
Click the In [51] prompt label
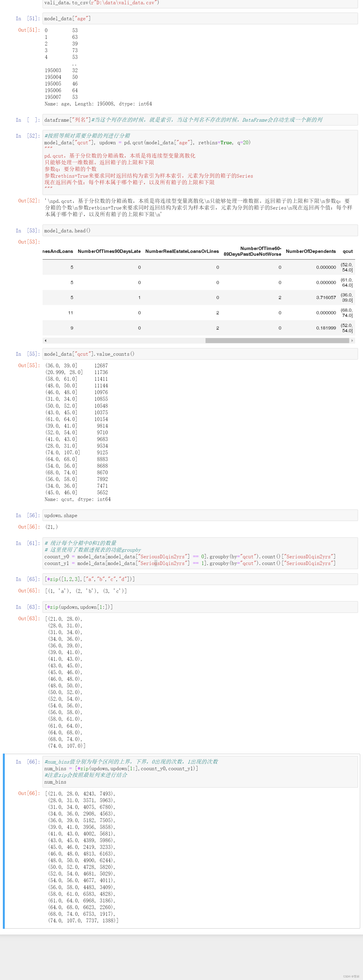(27, 19)
